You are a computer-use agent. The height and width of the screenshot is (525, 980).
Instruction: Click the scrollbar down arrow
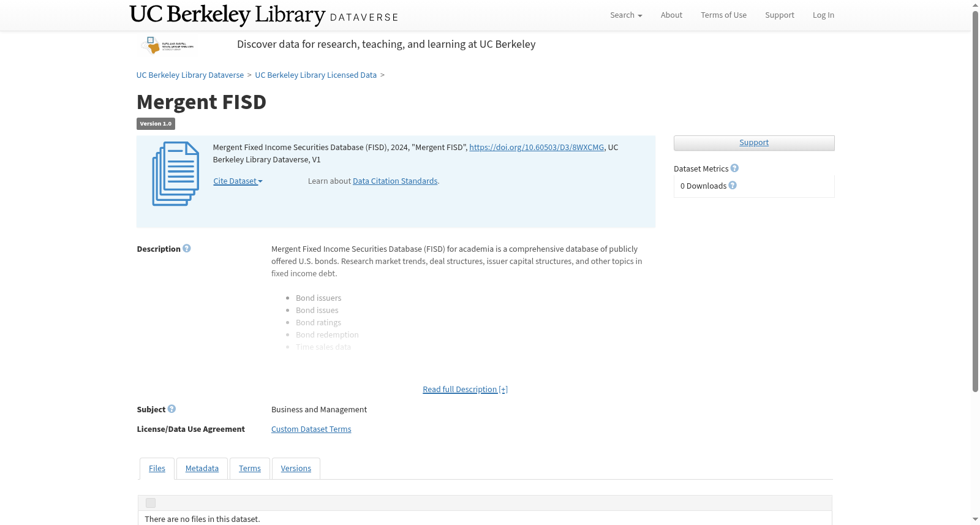pos(975,519)
